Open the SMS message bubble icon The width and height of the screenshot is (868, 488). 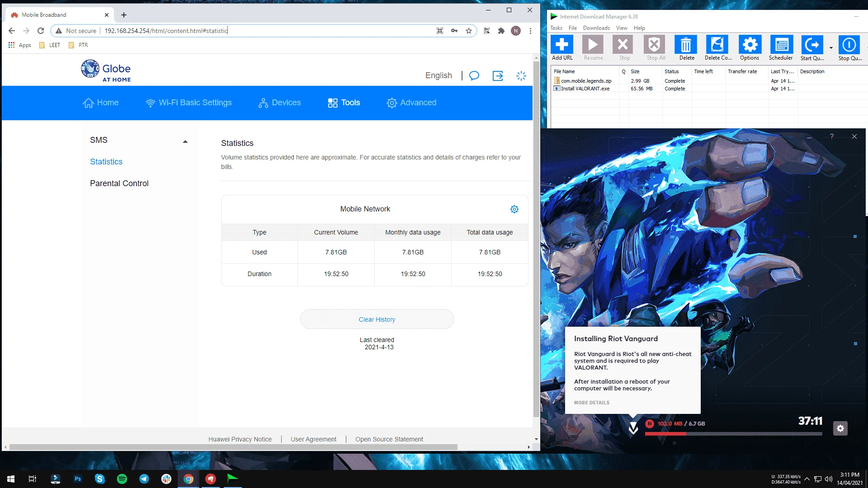(x=474, y=75)
